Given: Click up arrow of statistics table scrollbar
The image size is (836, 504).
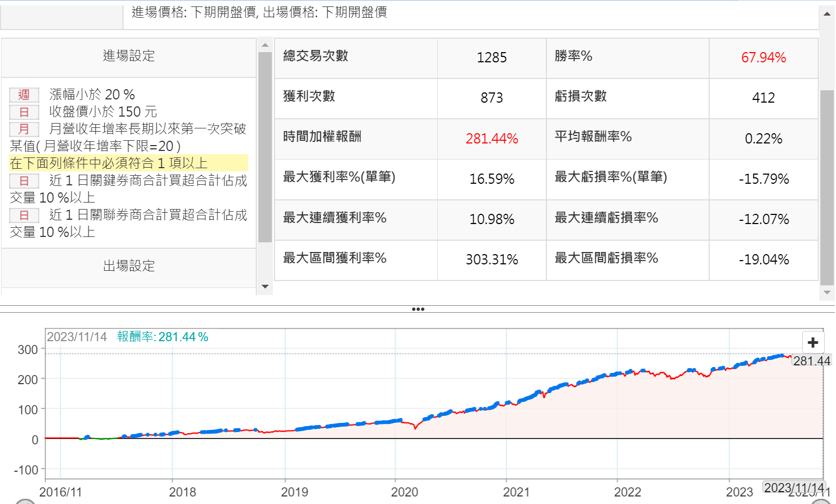Looking at the screenshot, I should click(827, 13).
